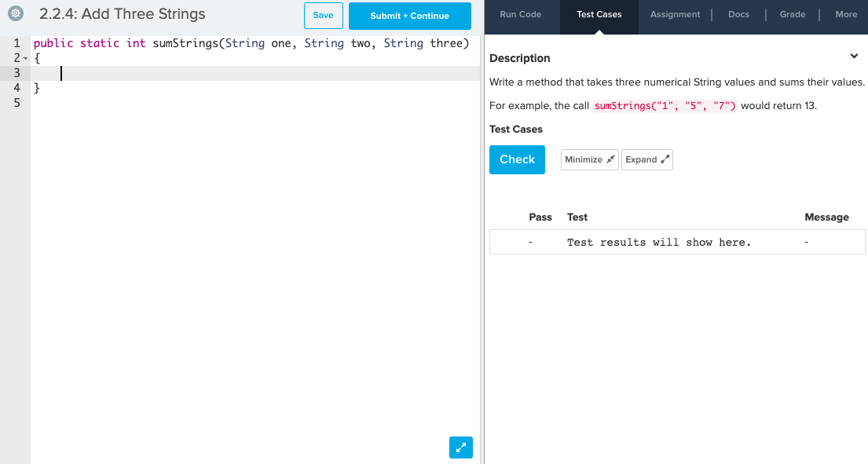
Task: Click the sumStrings("1", "5", "7") example code
Action: 665,106
